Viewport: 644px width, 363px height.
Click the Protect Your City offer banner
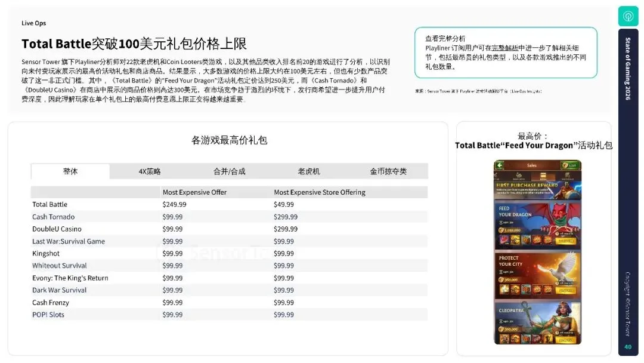click(x=537, y=275)
